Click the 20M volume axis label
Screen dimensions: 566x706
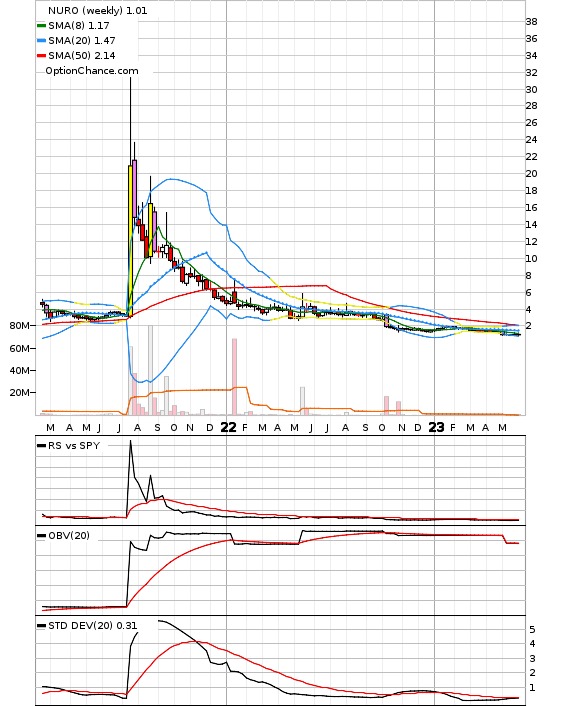coord(19,393)
